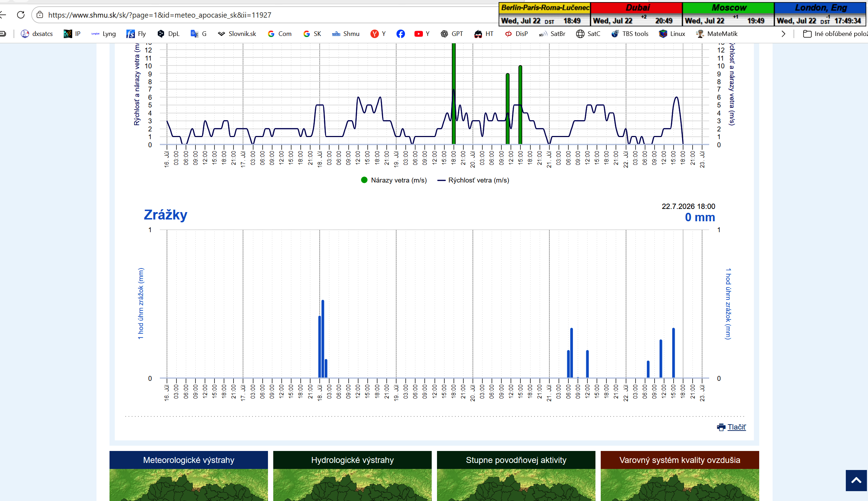Expand the bookmarks overflow chevron

point(783,34)
